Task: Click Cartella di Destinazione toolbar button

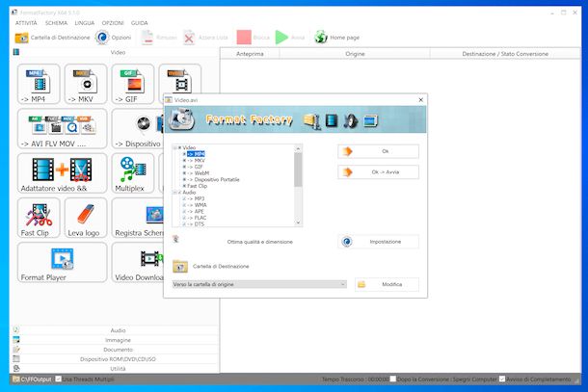Action: pyautogui.click(x=52, y=38)
